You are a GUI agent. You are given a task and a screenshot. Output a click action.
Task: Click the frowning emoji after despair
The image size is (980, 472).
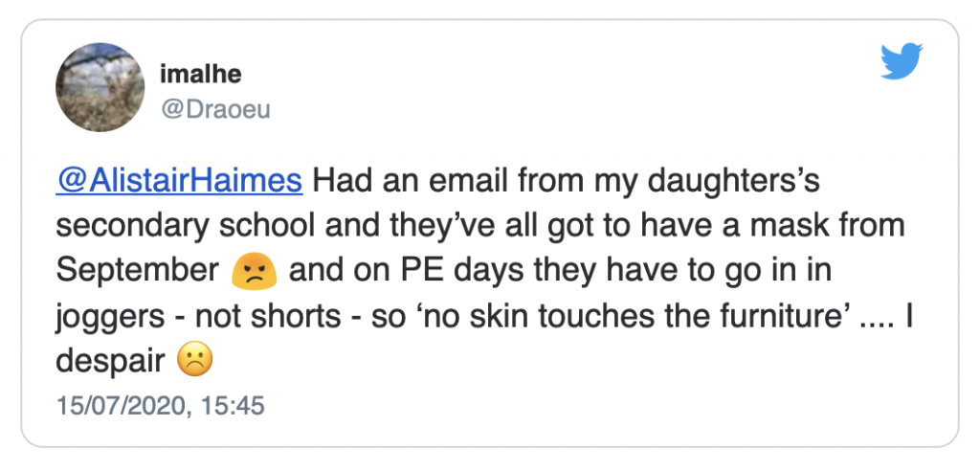click(195, 360)
